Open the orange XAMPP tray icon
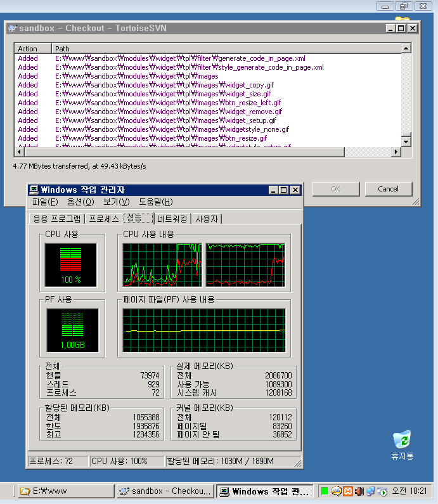438x504 pixels. (x=348, y=491)
